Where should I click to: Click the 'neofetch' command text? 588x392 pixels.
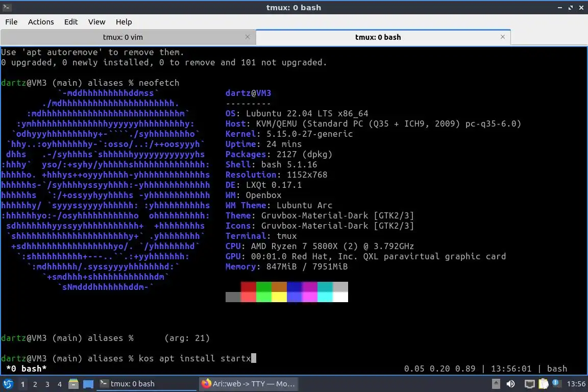point(159,83)
